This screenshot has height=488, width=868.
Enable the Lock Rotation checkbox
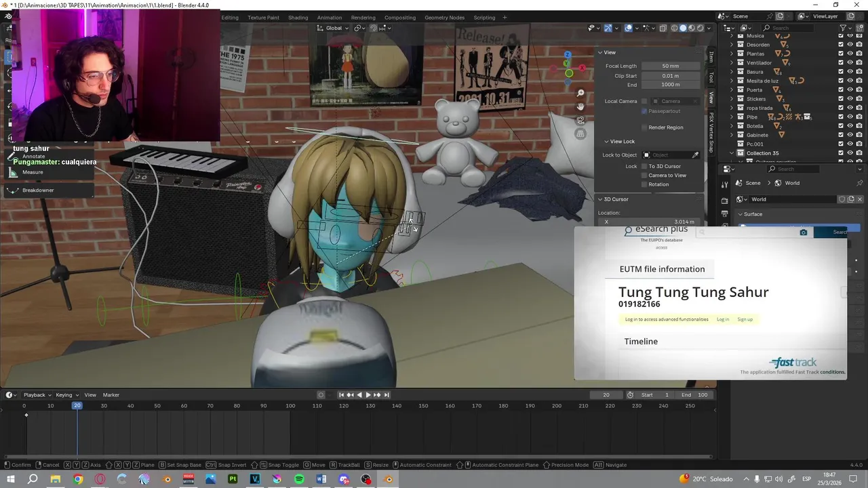tap(644, 184)
